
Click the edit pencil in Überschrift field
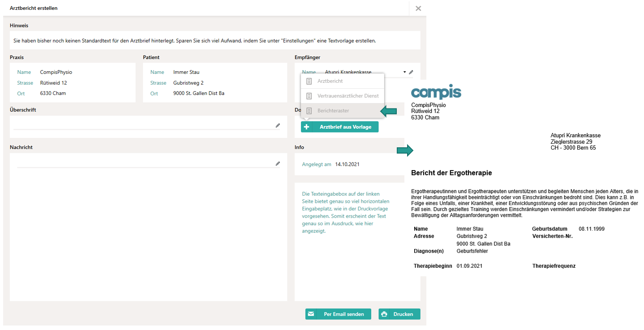pyautogui.click(x=278, y=126)
